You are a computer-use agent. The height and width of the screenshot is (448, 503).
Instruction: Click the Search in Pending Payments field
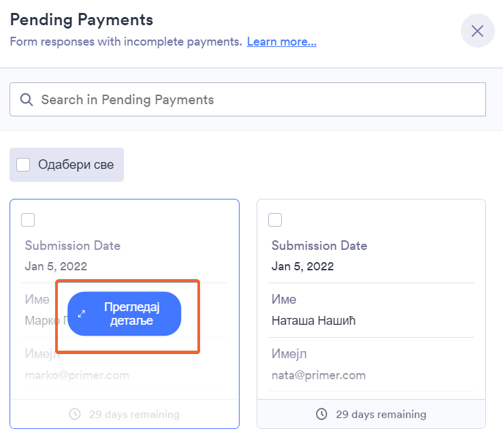pyautogui.click(x=259, y=99)
